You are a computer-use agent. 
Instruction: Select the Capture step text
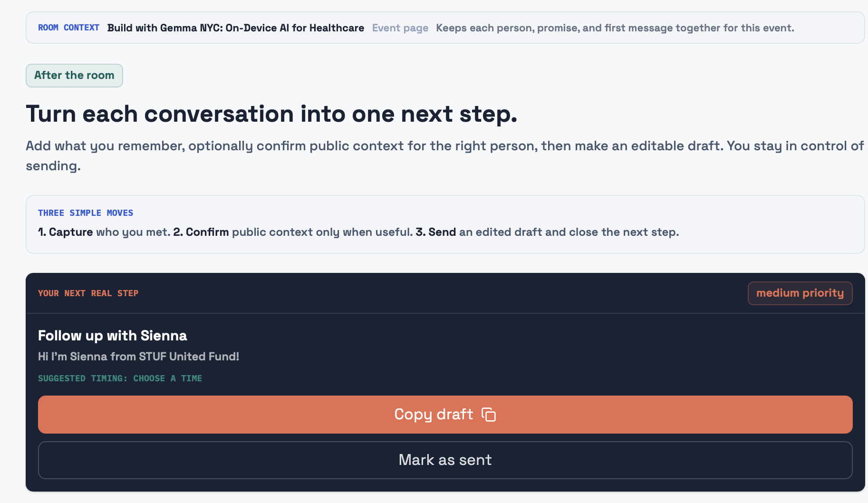[104, 232]
